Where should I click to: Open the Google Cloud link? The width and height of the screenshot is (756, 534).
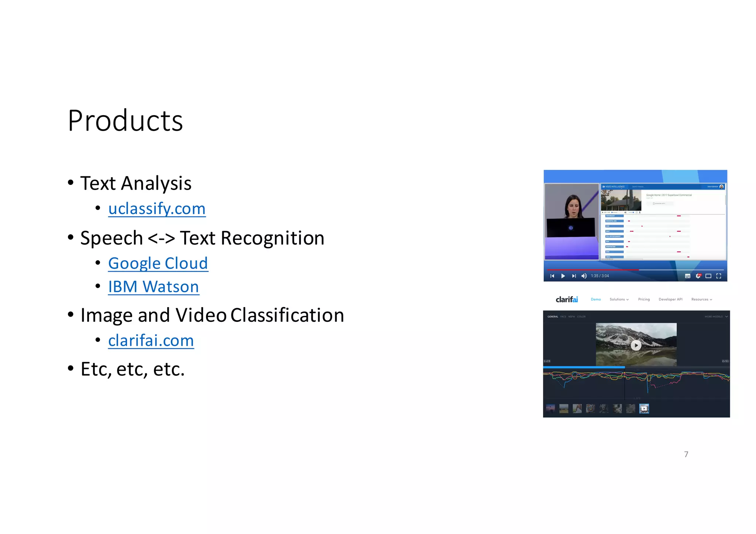click(158, 263)
